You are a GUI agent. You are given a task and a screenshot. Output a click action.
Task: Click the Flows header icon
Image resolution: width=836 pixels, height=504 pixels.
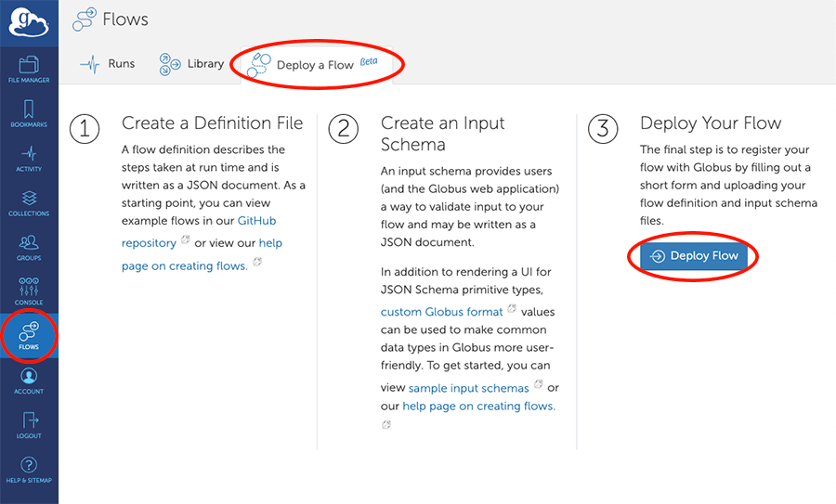click(85, 19)
